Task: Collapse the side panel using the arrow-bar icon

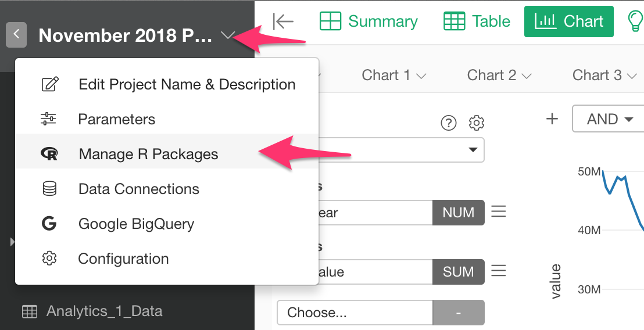Action: [283, 21]
